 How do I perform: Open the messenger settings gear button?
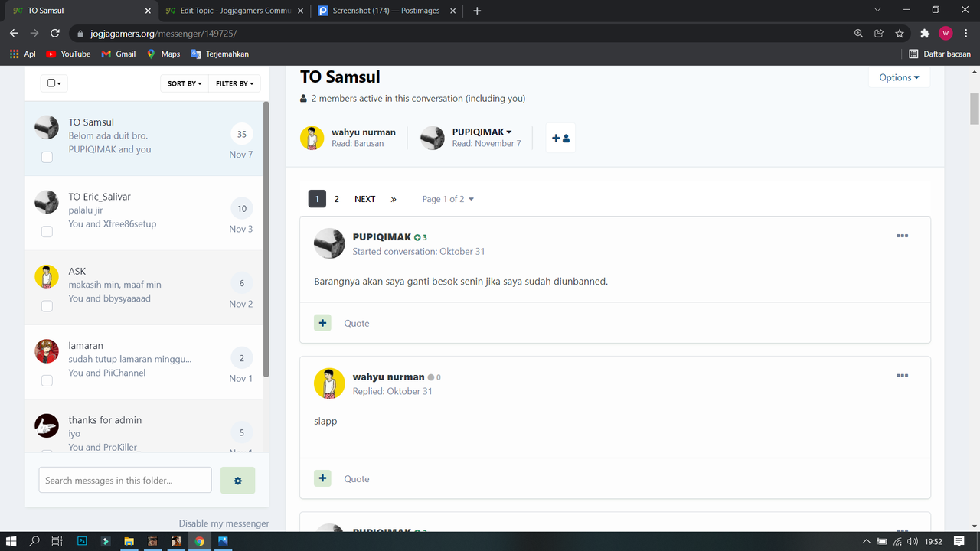(x=237, y=481)
